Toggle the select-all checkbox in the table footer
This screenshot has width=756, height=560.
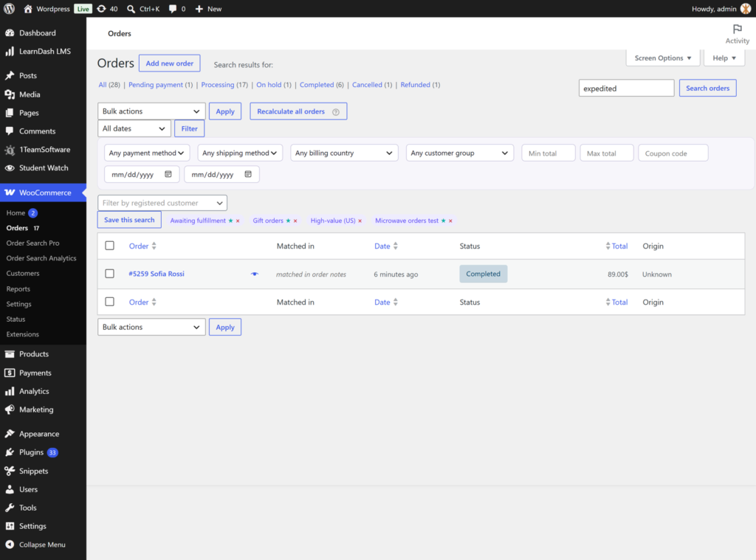point(110,302)
